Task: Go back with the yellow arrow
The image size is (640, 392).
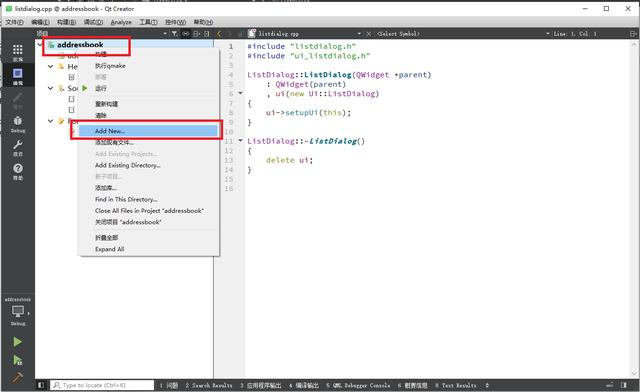Action: (x=219, y=33)
